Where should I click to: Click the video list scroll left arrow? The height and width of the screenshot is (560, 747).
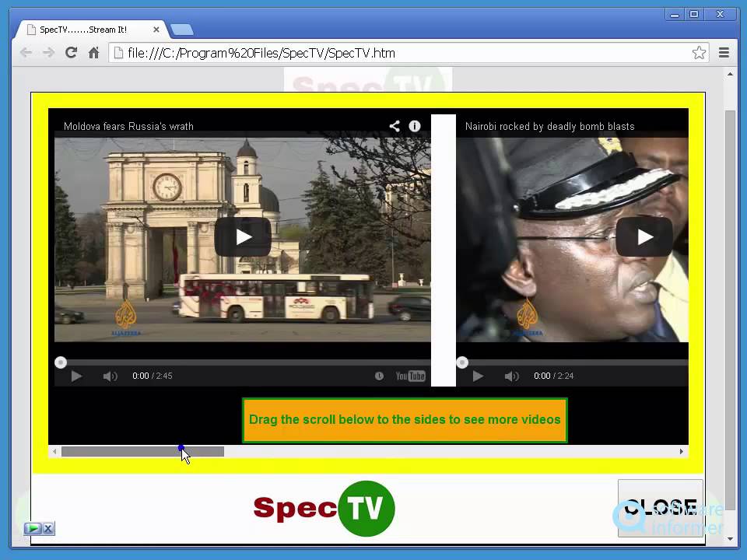coord(54,451)
